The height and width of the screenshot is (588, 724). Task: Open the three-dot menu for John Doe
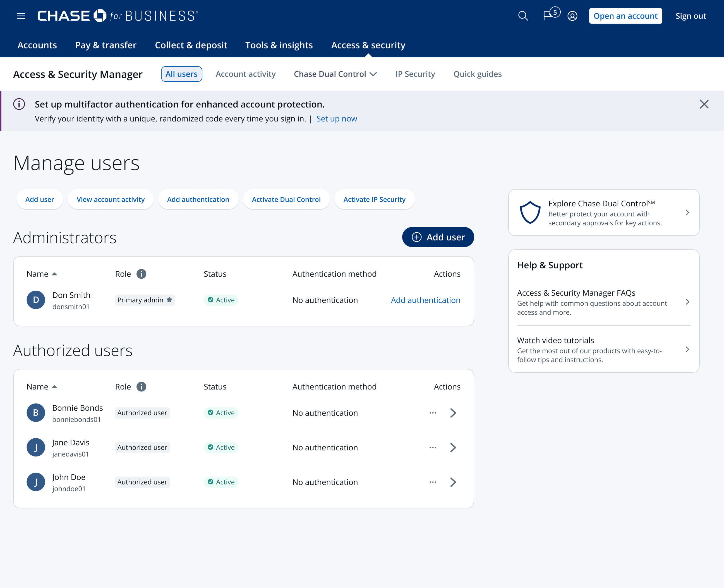433,482
